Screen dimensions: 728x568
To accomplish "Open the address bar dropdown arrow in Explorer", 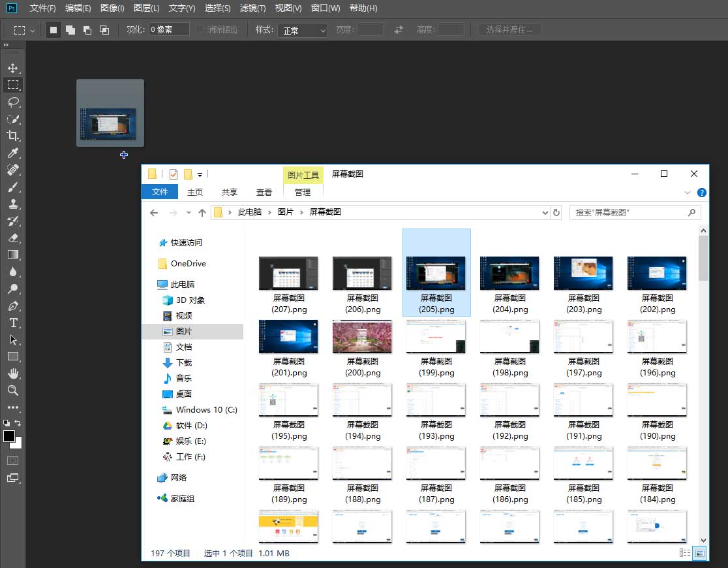I will click(545, 212).
